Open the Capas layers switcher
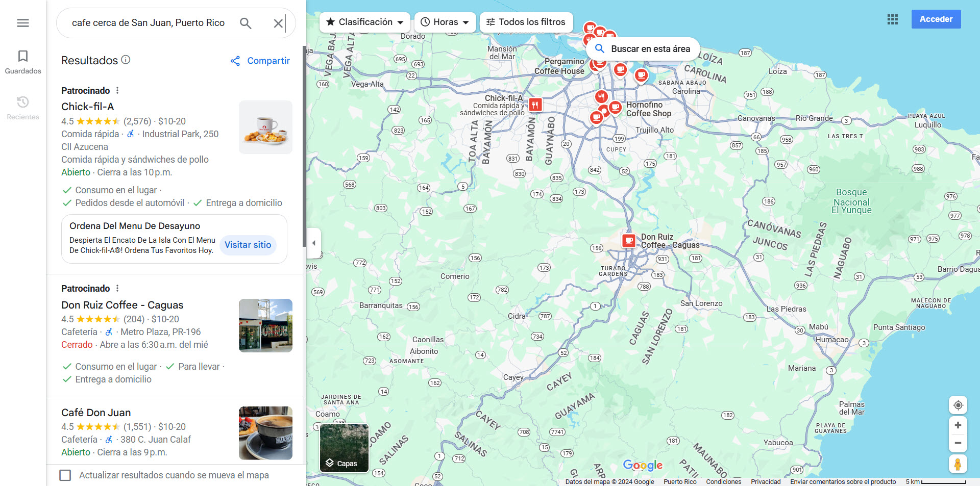 click(344, 448)
